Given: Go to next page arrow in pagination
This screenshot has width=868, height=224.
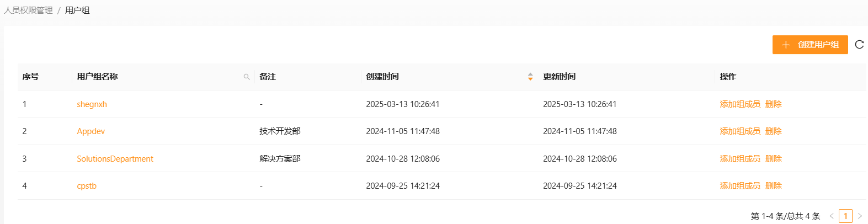Looking at the screenshot, I should (x=860, y=216).
